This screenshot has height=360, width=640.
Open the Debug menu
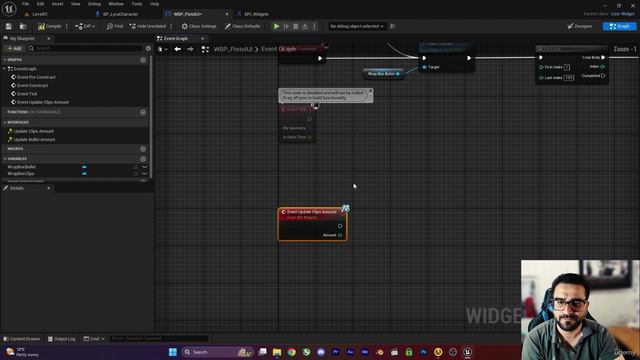point(94,4)
